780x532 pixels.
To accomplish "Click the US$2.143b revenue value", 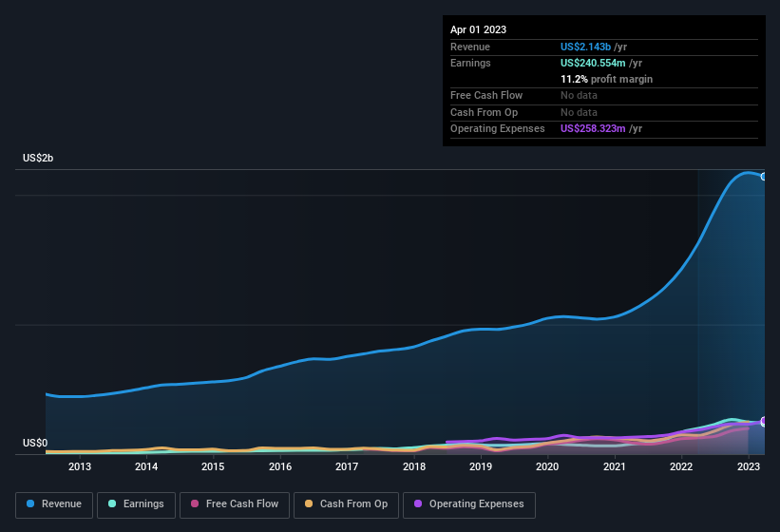I will (585, 47).
